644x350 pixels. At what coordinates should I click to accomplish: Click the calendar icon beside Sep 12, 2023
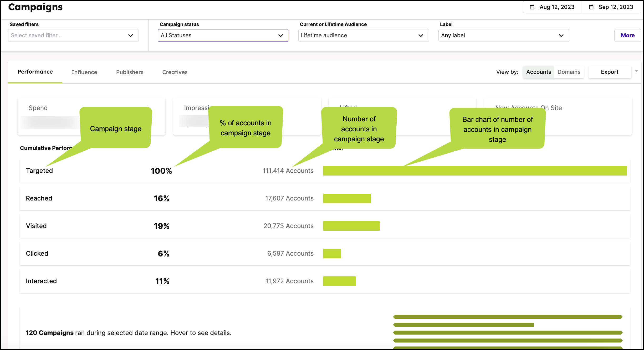[x=591, y=7]
